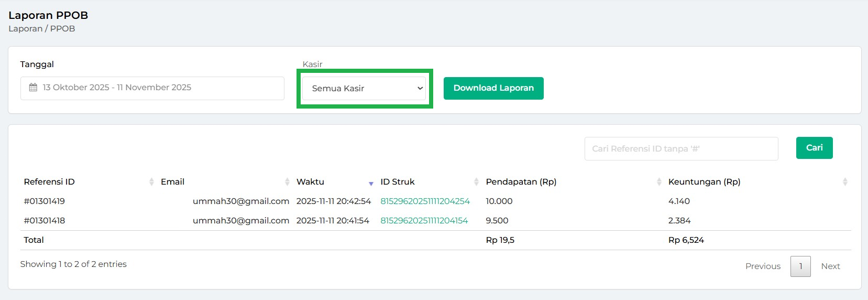Focus the Cari Referensi ID search field

[681, 149]
